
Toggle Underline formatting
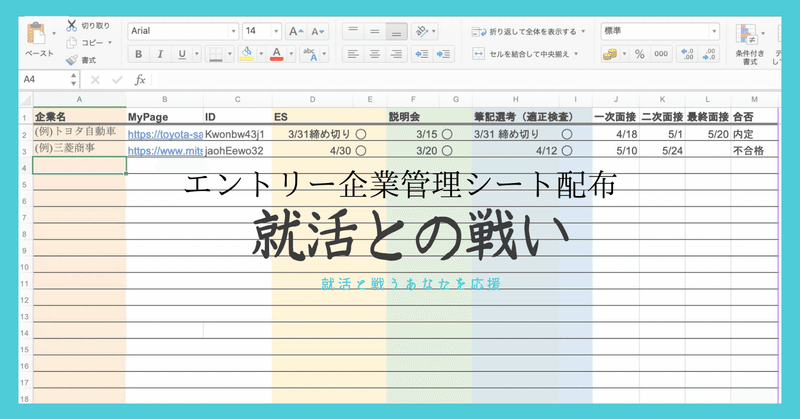coord(182,54)
